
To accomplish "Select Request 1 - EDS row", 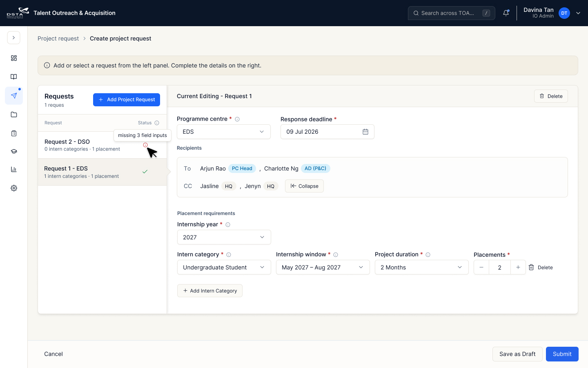I will 102,172.
